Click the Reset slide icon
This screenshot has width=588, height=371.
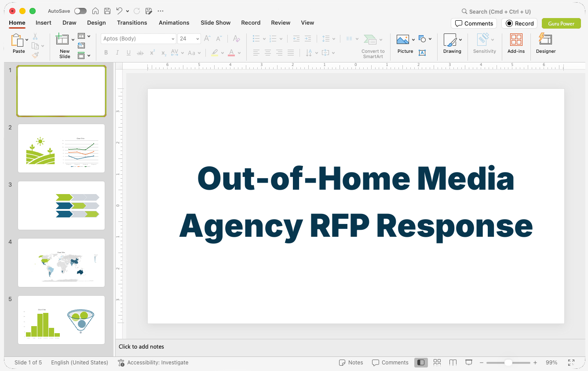point(81,45)
